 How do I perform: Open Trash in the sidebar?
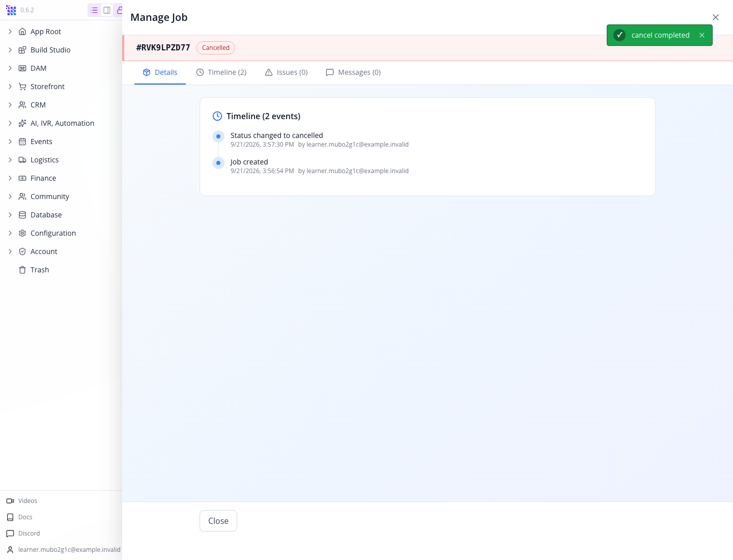(x=40, y=270)
